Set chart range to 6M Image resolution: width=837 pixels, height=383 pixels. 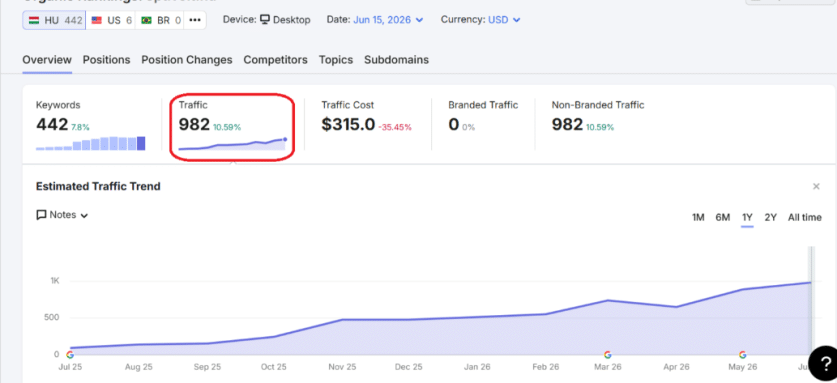pos(723,217)
